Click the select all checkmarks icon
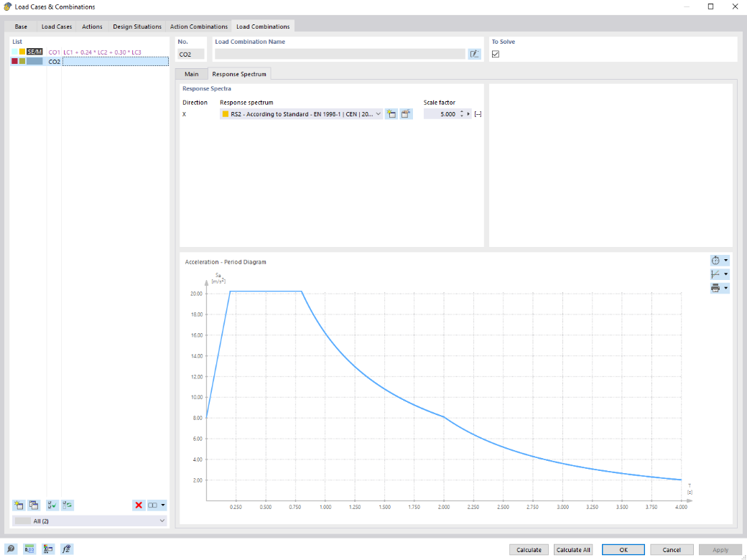 52,505
